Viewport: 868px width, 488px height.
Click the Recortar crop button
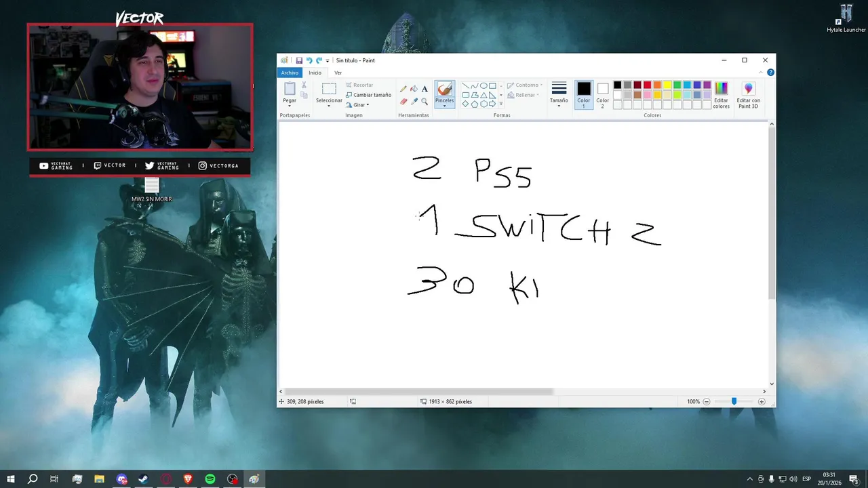coord(359,85)
